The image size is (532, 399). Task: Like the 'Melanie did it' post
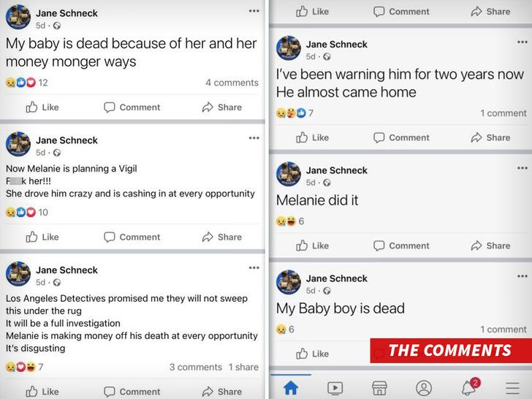312,246
